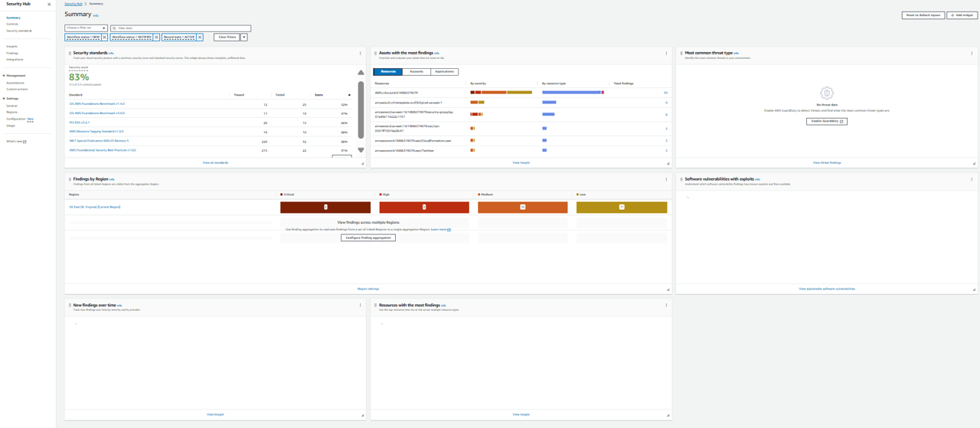
Task: Open the Choose a filter set dropdown
Action: click(86, 28)
